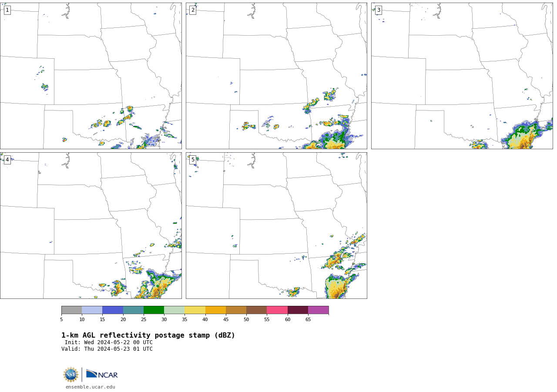Click the NCAR logo

(102, 374)
